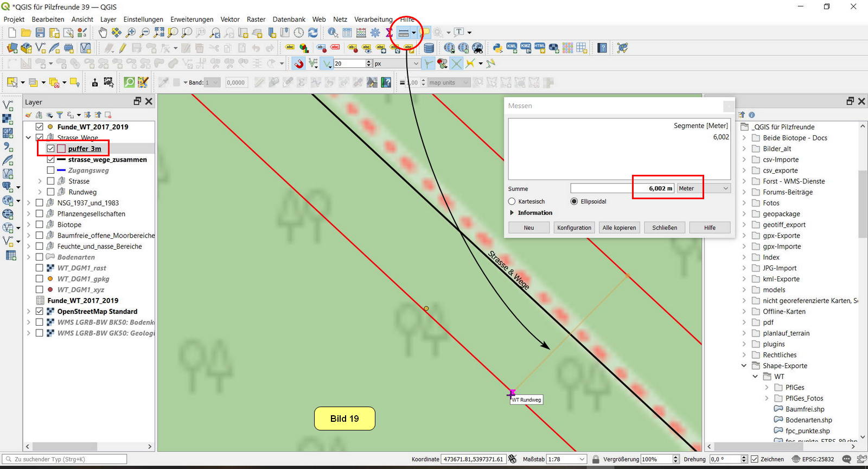Open the Meter units dropdown
The image size is (868, 469).
click(703, 188)
